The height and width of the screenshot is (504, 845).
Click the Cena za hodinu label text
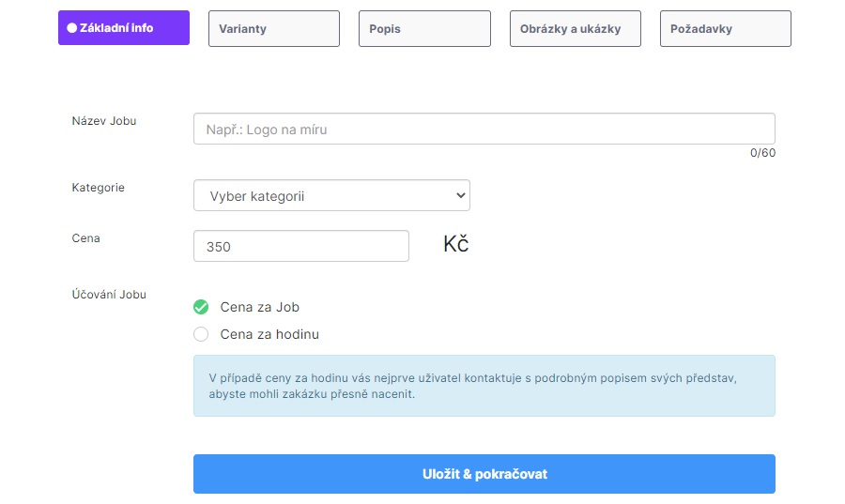269,334
